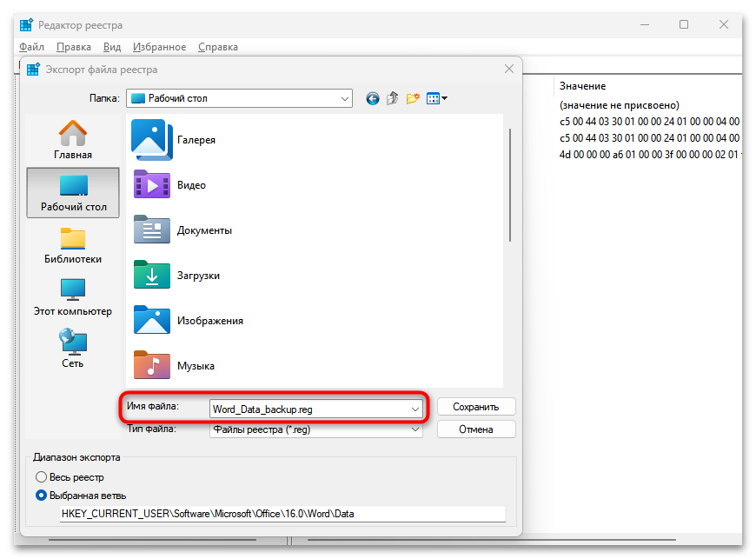This screenshot has width=756, height=559.
Task: Click the Сохранить button
Action: tap(476, 406)
